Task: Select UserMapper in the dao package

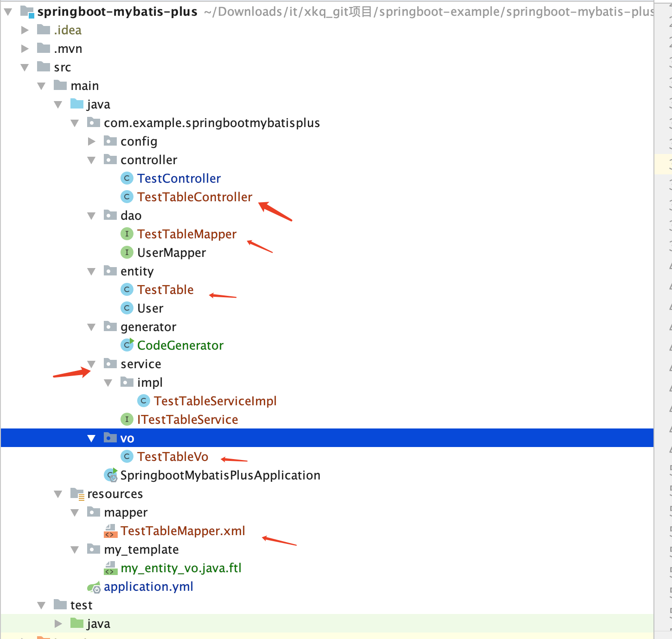Action: [x=171, y=253]
